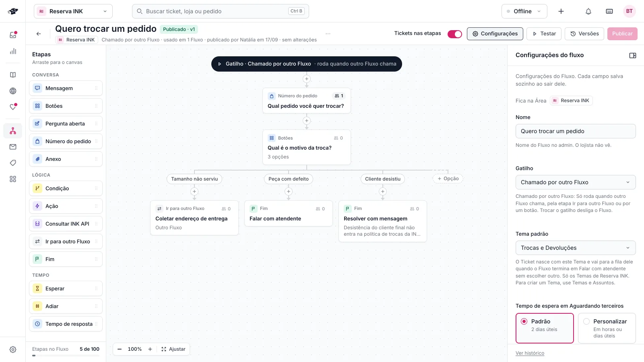Open the Reserva INK workspace dropdown

[x=73, y=11]
